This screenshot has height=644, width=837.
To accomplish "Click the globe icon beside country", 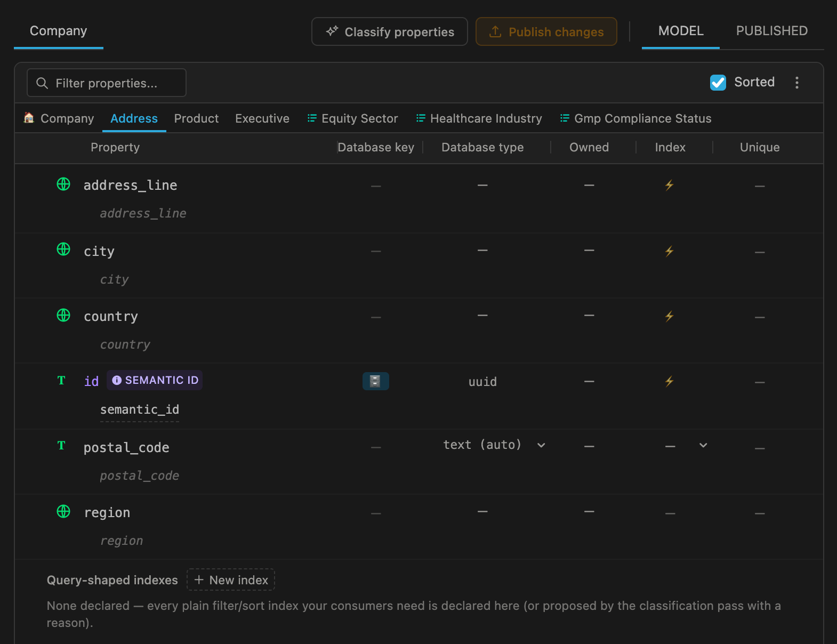I will tap(63, 315).
